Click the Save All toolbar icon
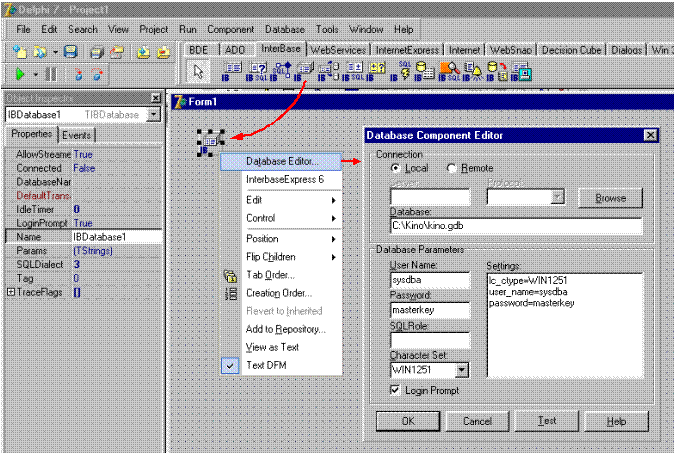674x456 pixels. (97, 52)
